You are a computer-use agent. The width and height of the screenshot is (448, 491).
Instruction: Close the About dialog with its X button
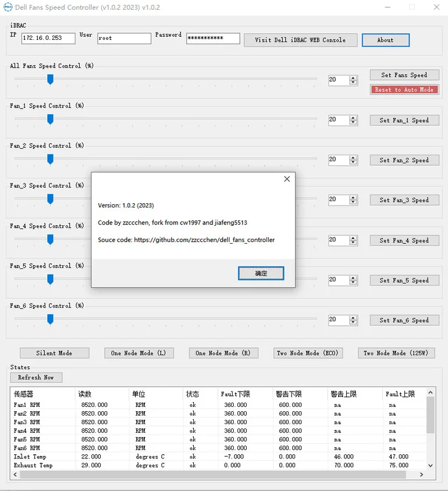(x=287, y=179)
